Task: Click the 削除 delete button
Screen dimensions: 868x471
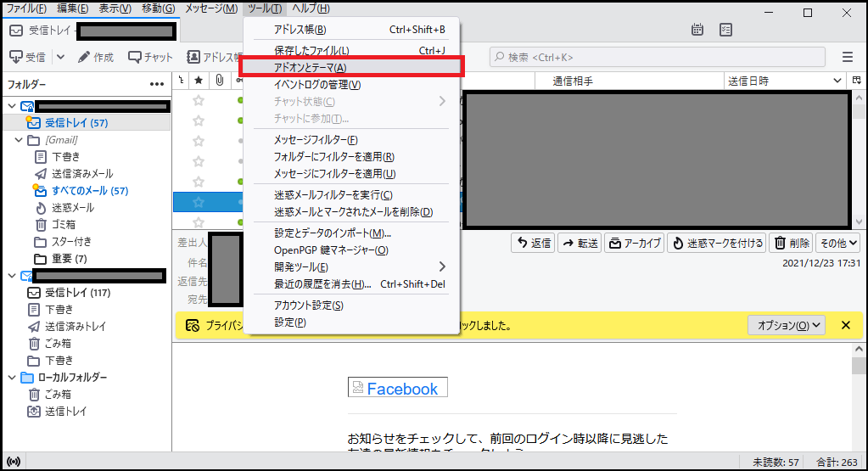Action: coord(791,243)
